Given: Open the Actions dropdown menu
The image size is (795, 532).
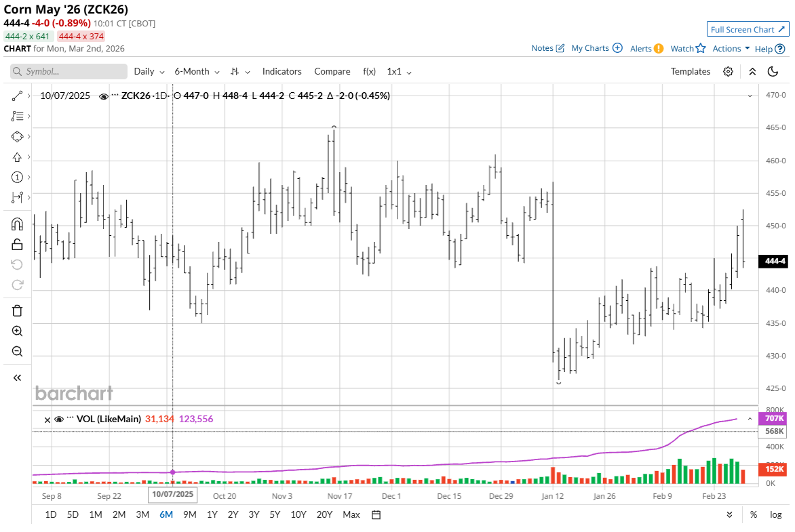Looking at the screenshot, I should pyautogui.click(x=731, y=49).
